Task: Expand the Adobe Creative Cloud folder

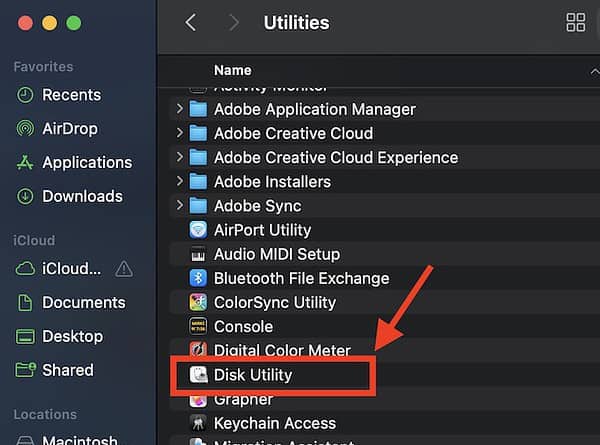Action: 180,133
